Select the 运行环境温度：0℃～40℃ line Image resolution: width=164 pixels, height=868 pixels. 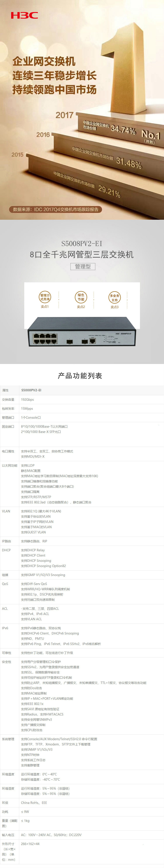pos(39,774)
